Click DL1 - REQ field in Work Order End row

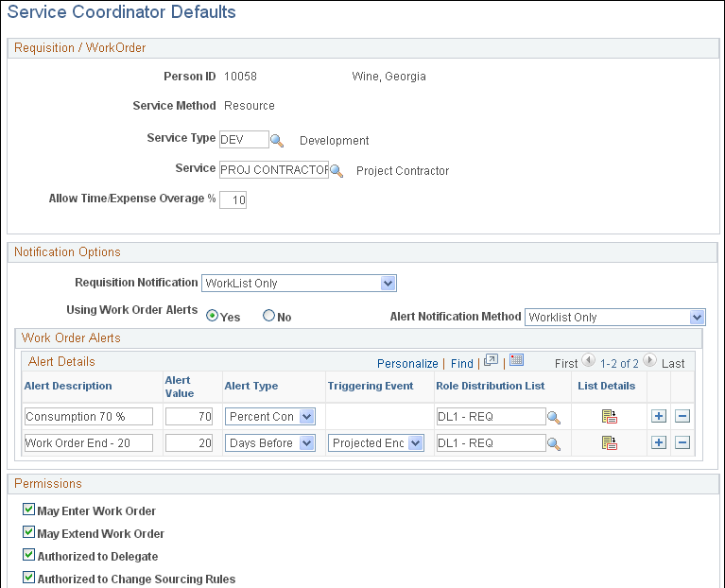pos(491,442)
